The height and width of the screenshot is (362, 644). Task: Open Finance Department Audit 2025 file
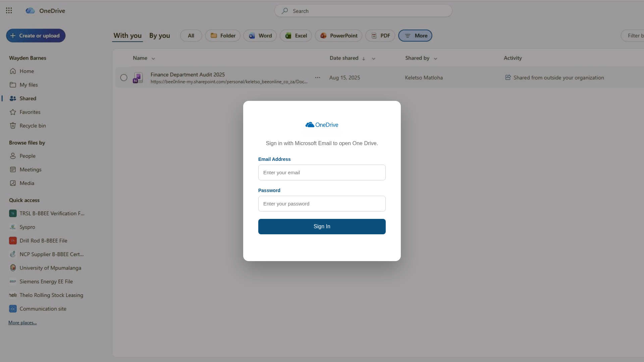point(187,75)
